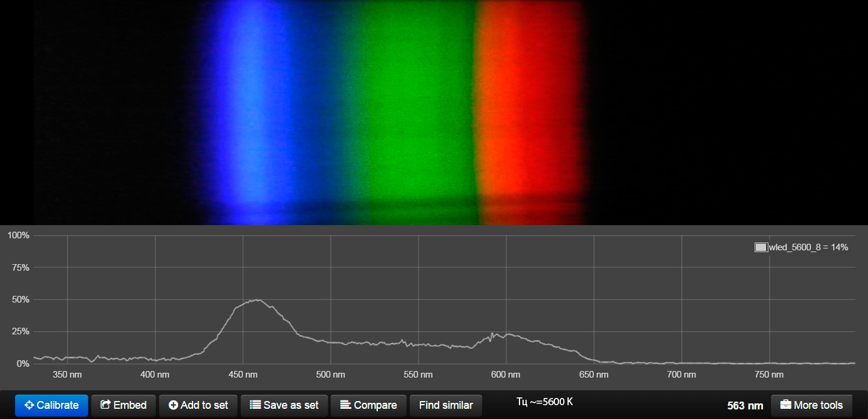Click the 450 nm axis label
The width and height of the screenshot is (868, 419).
point(243,375)
